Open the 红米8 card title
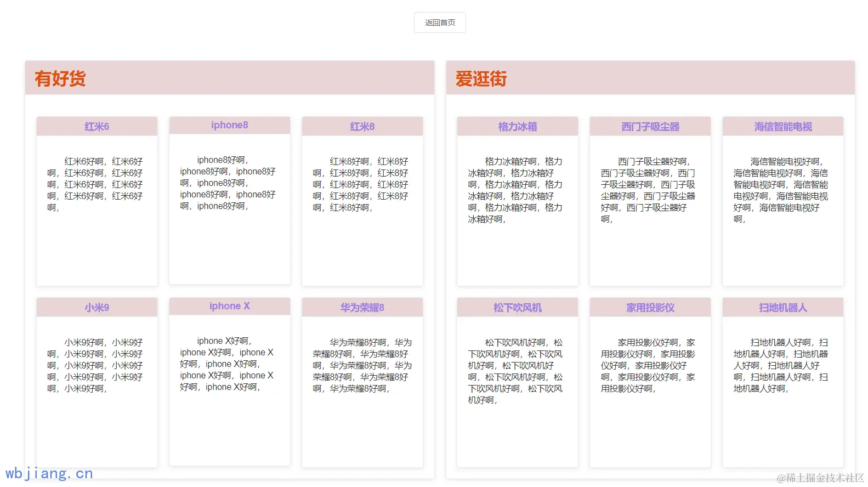The width and height of the screenshot is (868, 487). [x=362, y=127]
